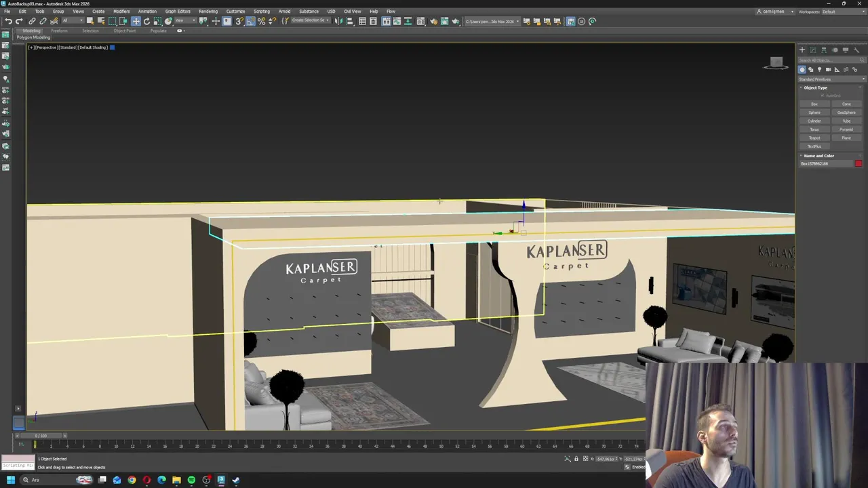Select the Cameras category icon
The height and width of the screenshot is (488, 868).
828,70
